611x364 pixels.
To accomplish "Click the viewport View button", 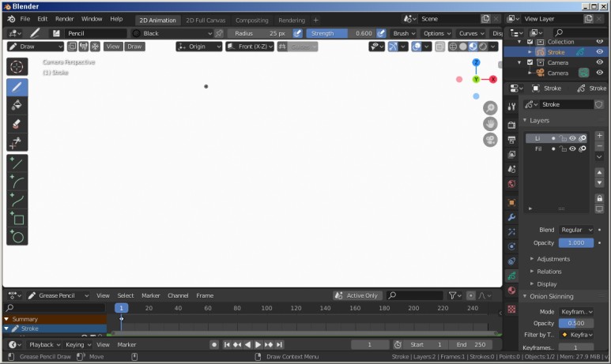I will tap(112, 47).
